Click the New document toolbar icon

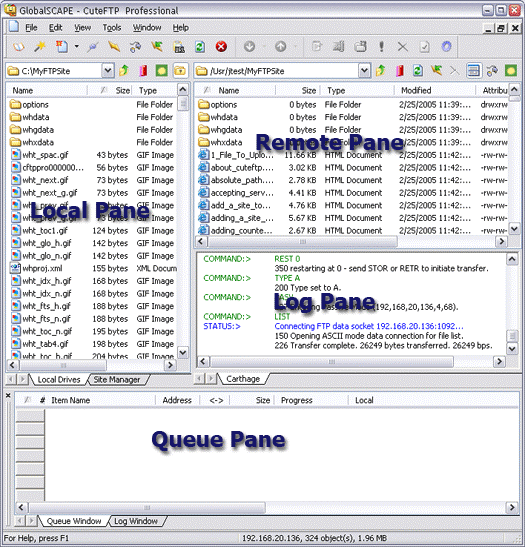(62, 46)
